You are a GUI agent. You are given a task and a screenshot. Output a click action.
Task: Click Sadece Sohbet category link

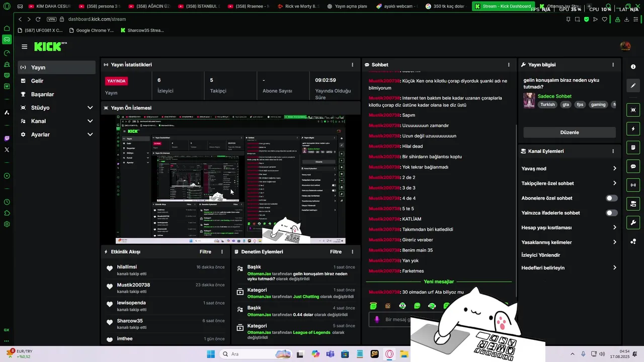click(x=554, y=96)
